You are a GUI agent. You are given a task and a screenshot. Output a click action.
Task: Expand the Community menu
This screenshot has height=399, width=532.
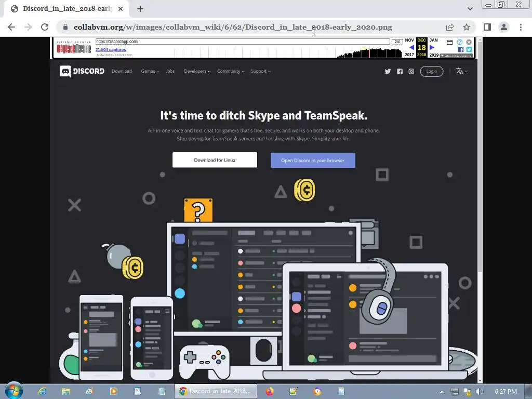231,71
